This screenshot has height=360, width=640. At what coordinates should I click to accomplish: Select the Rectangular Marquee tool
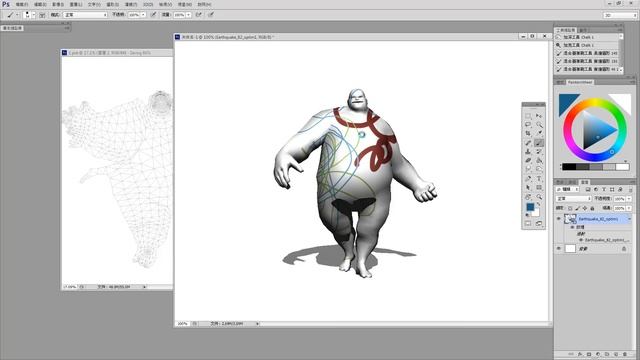528,116
